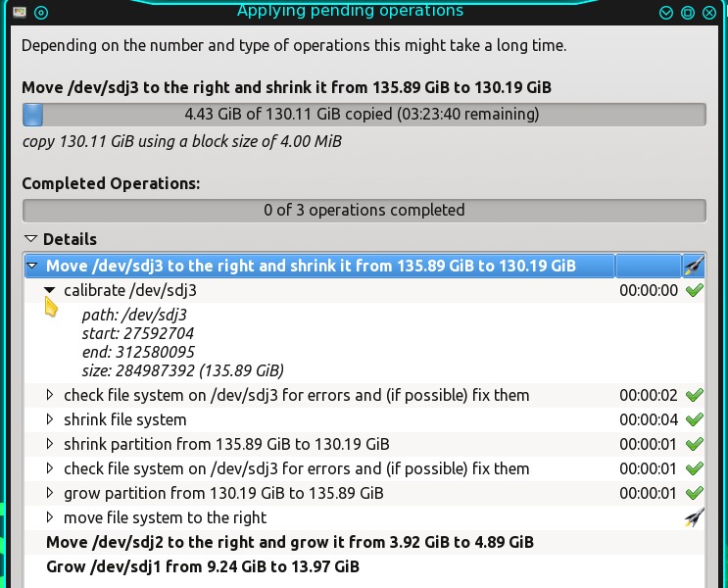The width and height of the screenshot is (728, 588).
Task: Collapse the calibrate /dev/sdj3 entry
Action: click(49, 291)
